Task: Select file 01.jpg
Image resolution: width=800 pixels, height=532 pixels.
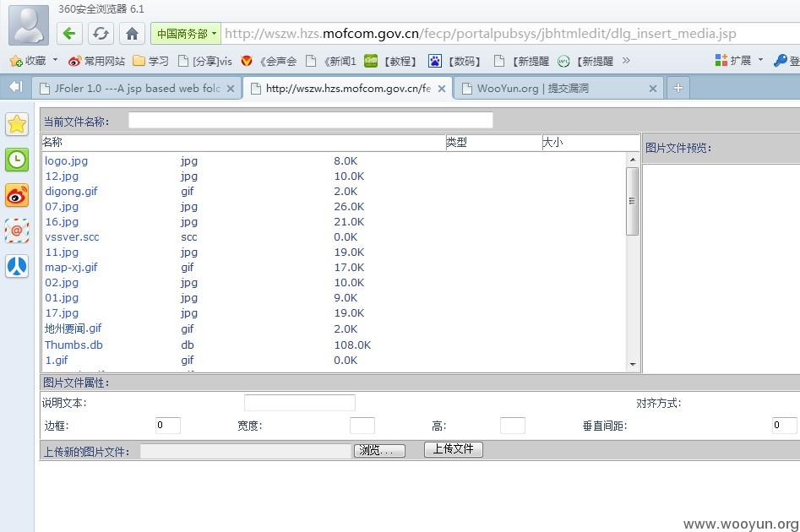Action: coord(62,298)
